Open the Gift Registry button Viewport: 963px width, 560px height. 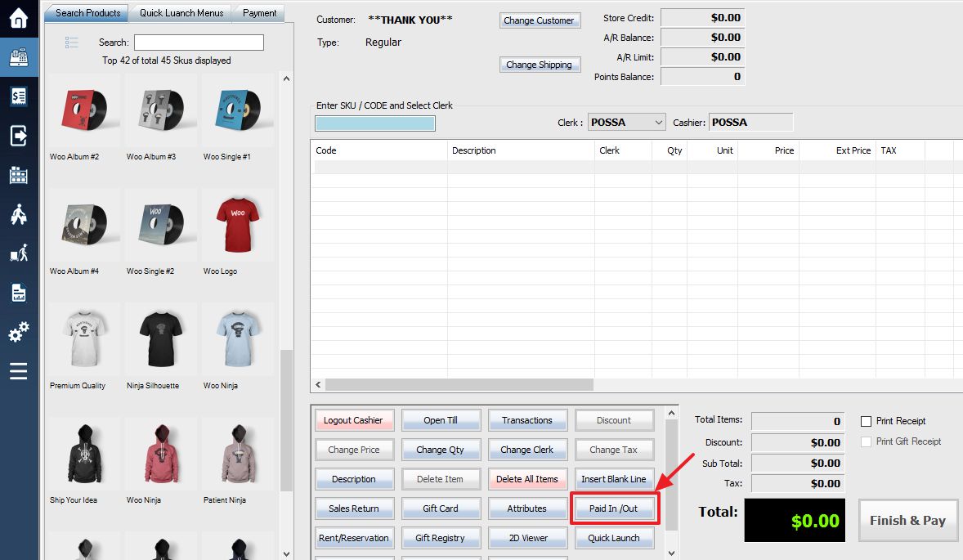pos(441,539)
